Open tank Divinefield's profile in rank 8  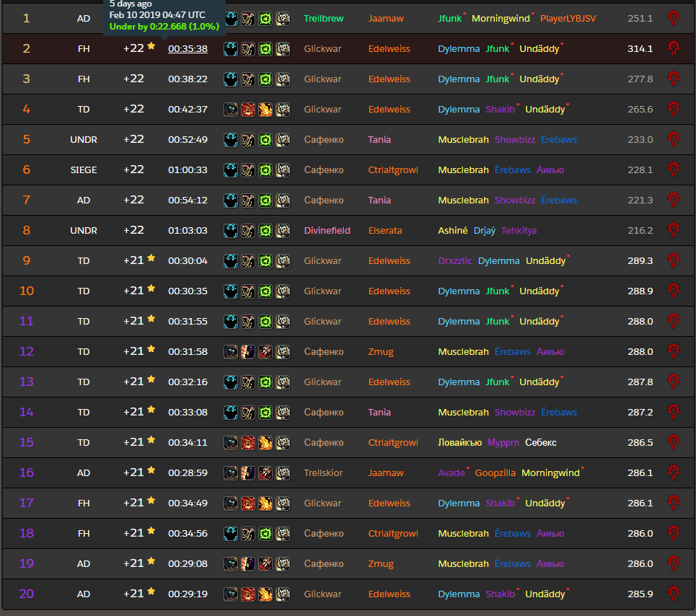tap(327, 230)
